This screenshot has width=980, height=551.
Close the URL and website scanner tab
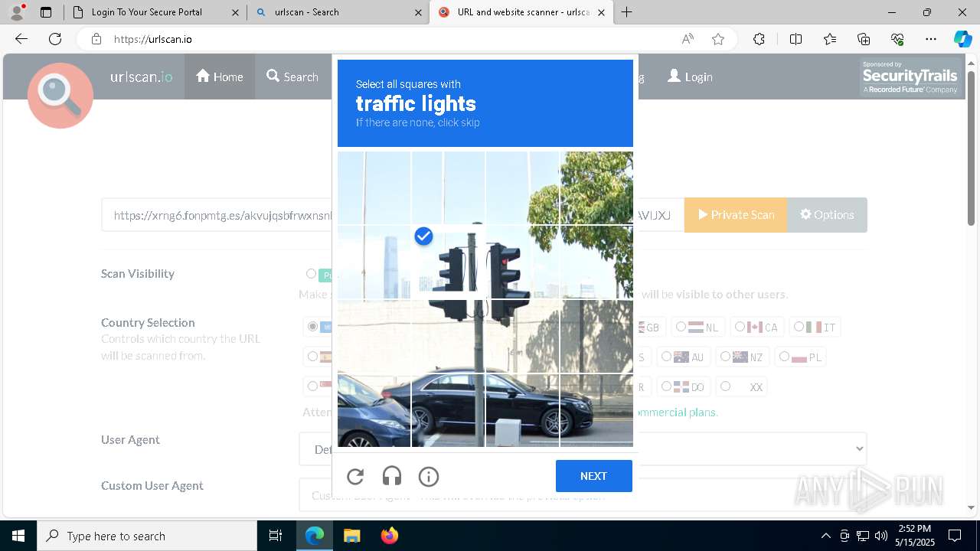[x=601, y=12]
